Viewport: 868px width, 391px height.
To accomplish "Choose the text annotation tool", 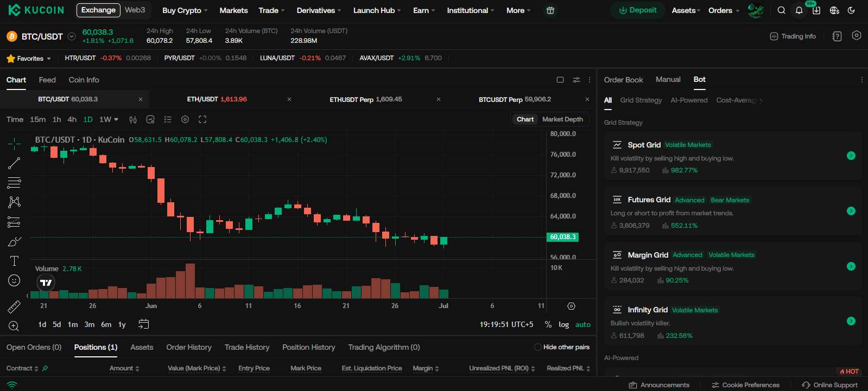I will pyautogui.click(x=14, y=261).
